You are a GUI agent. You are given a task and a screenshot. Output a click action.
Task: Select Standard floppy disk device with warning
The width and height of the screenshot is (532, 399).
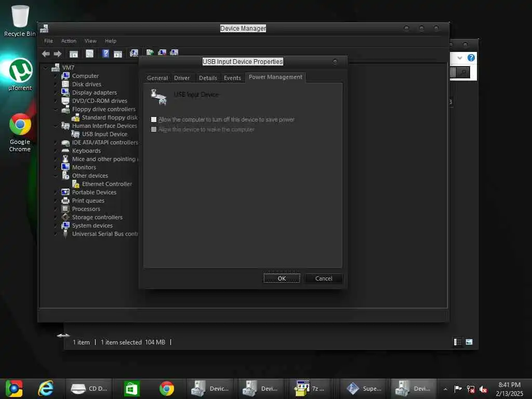[x=110, y=117]
